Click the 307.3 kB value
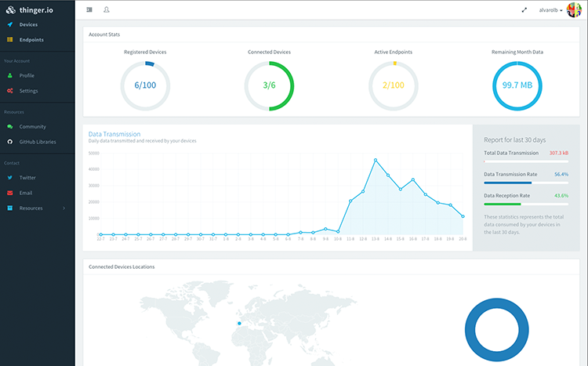588x366 pixels. (x=559, y=153)
